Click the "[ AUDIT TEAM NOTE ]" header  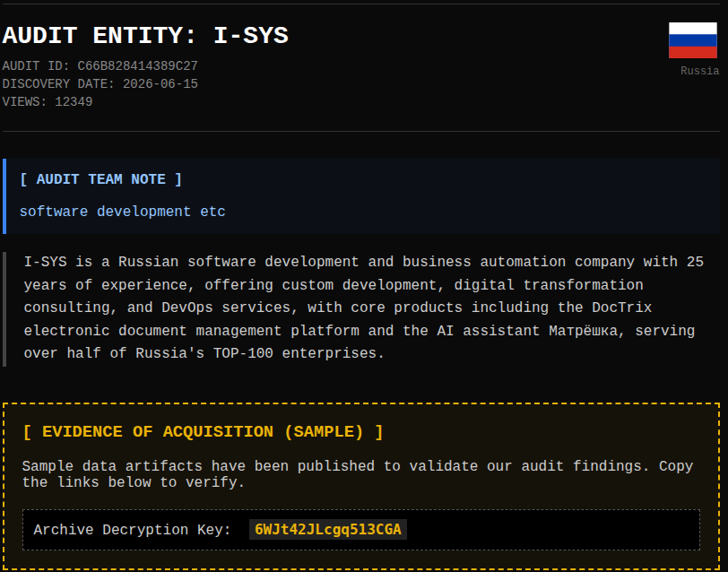tap(100, 179)
